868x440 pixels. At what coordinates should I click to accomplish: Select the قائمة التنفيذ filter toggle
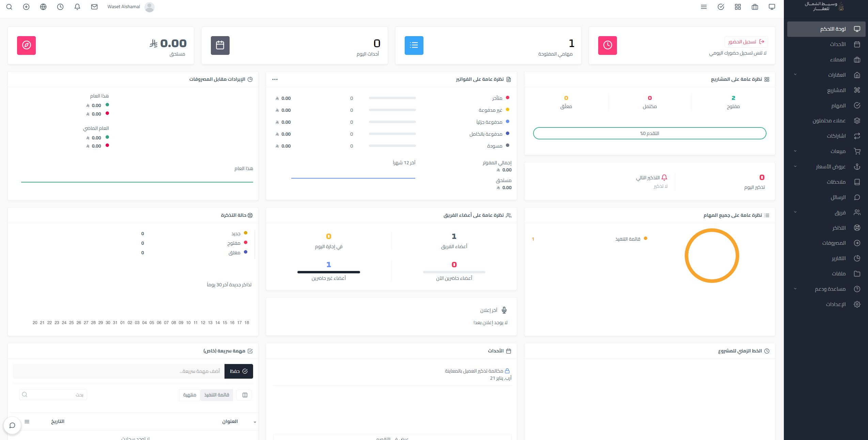click(217, 395)
